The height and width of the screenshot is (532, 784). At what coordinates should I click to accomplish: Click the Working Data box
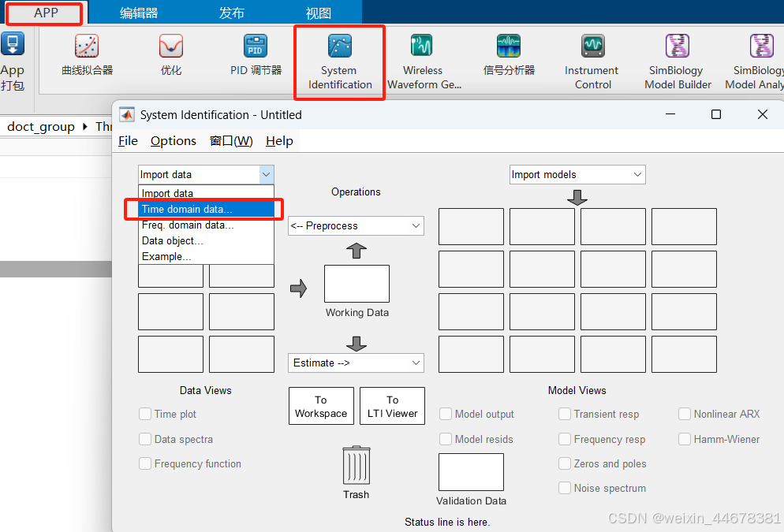click(357, 284)
